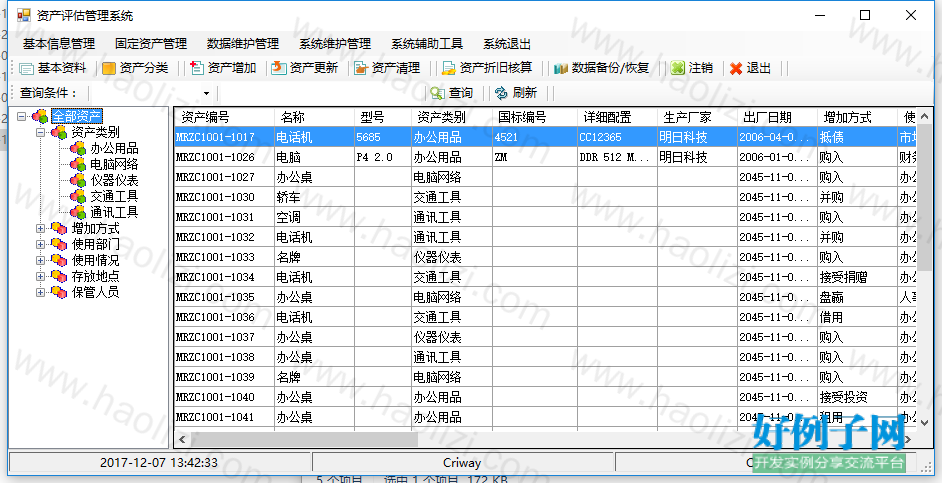Image resolution: width=942 pixels, height=483 pixels.
Task: Select the 刷新 refresh icon
Action: [501, 93]
